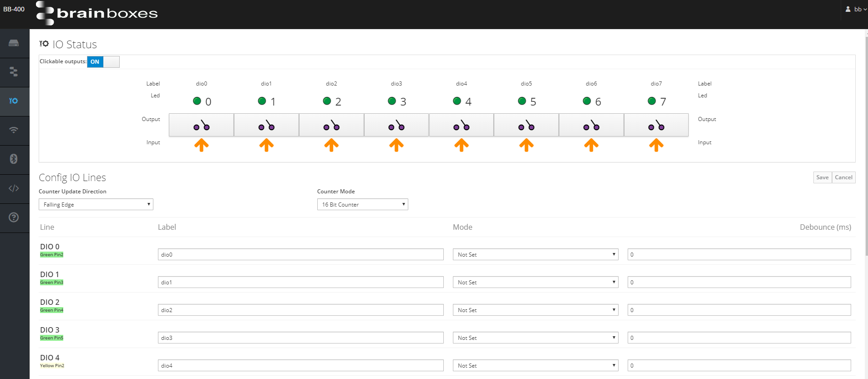Open the Wi-Fi settings sidebar icon
This screenshot has width=868, height=379.
tap(14, 130)
